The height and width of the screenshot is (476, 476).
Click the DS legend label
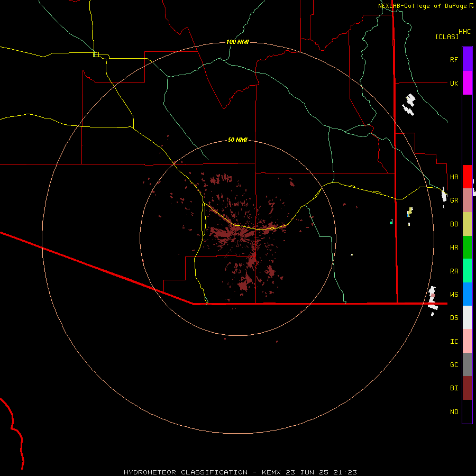454,317
